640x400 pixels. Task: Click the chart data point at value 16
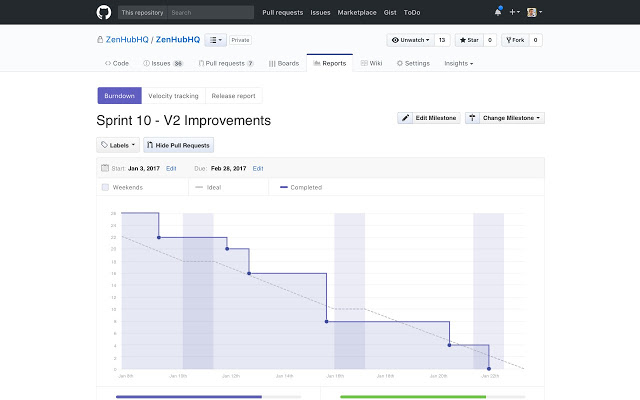[249, 273]
